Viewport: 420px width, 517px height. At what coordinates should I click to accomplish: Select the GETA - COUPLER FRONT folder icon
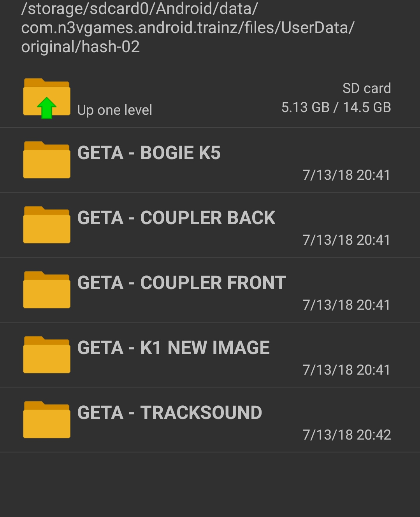click(47, 290)
